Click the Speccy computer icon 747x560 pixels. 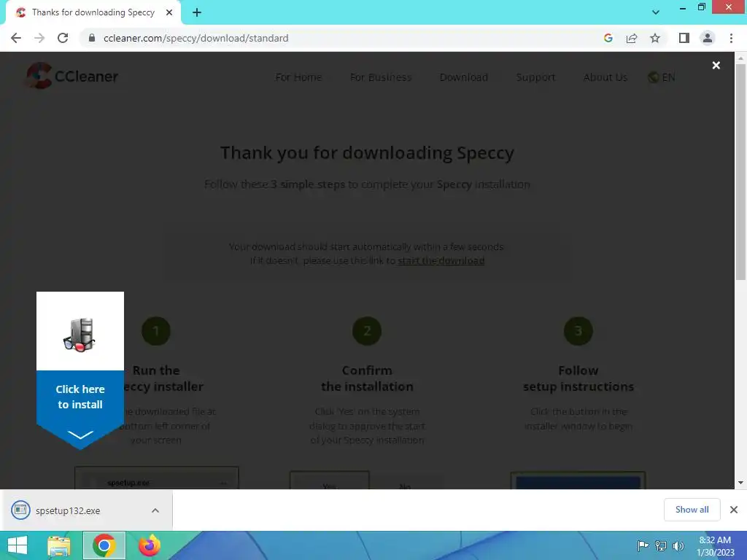80,335
